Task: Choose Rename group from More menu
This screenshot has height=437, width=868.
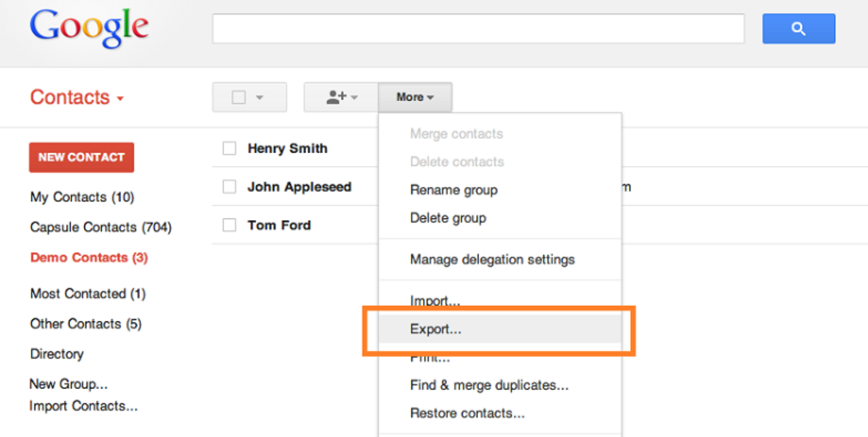Action: 454,190
